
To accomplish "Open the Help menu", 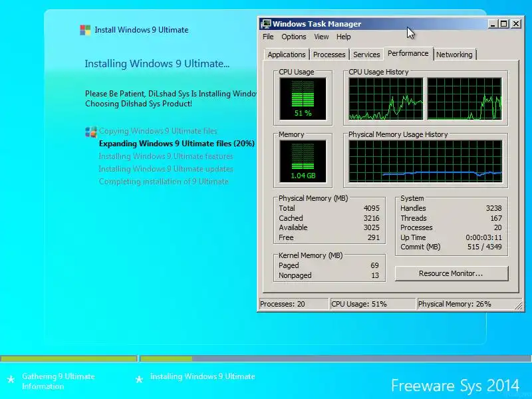I will coord(343,37).
